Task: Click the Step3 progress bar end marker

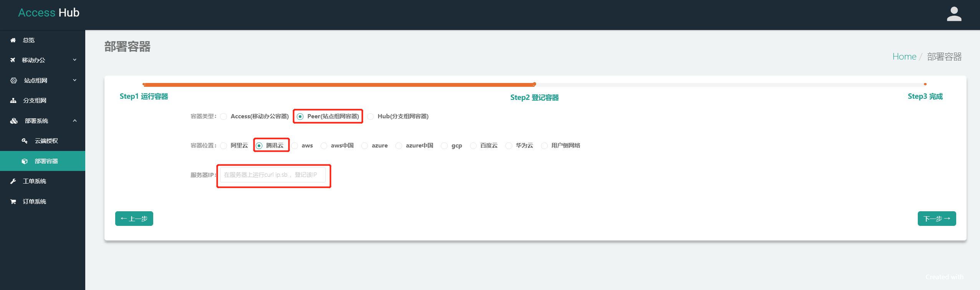Action: [925, 84]
